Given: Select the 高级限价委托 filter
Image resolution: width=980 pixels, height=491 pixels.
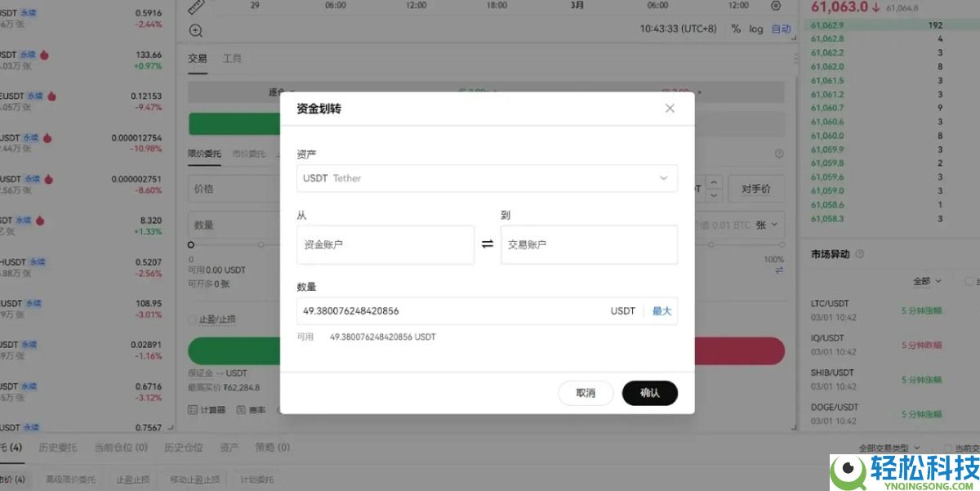Looking at the screenshot, I should (70, 480).
